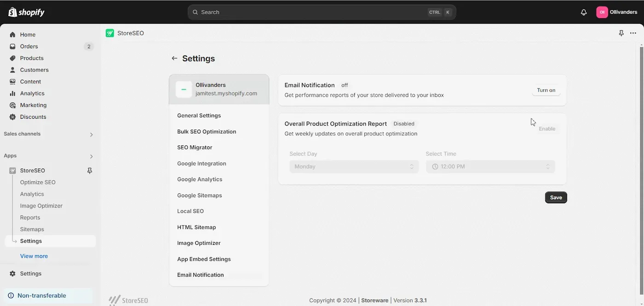Click the Home icon in sidebar
This screenshot has height=306, width=644.
[12, 35]
